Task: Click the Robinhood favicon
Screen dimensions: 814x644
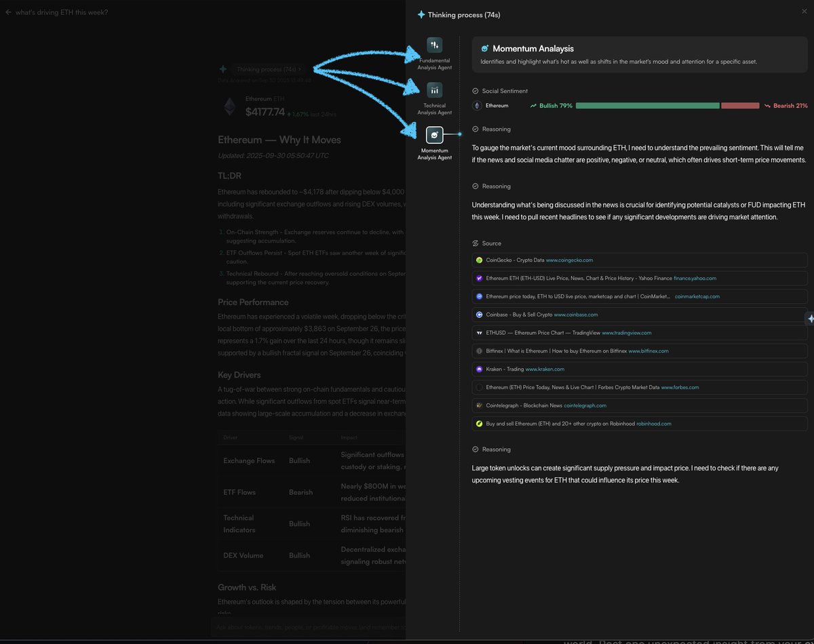Action: 479,424
